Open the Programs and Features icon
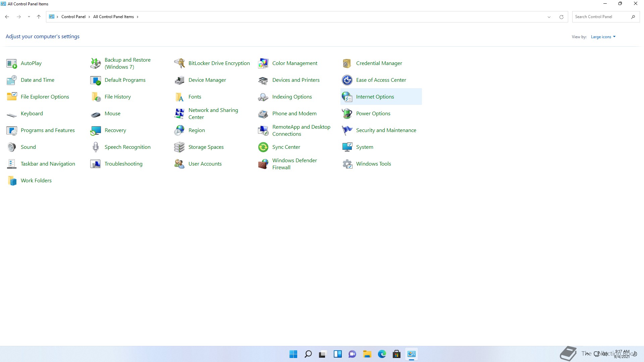 tap(12, 130)
